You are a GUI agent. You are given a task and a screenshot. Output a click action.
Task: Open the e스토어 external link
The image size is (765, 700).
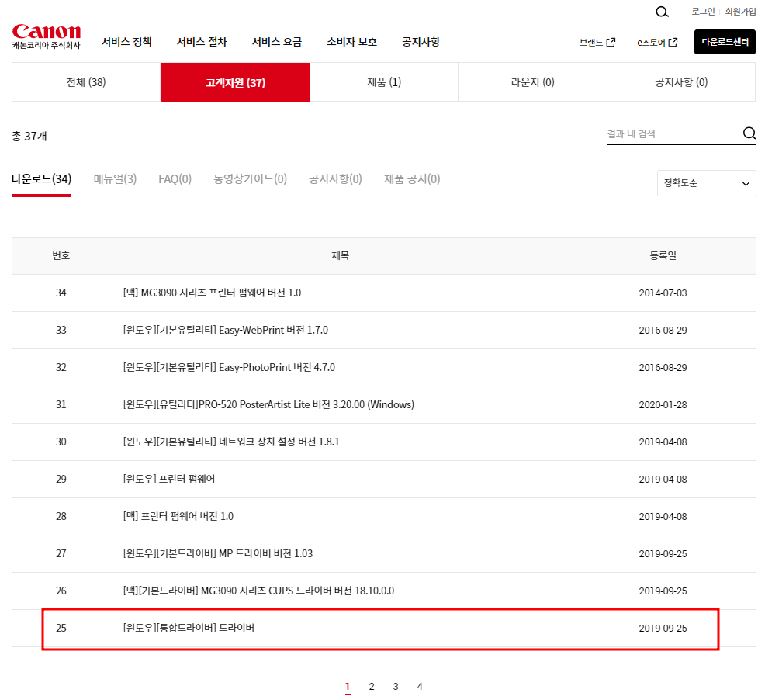coord(657,43)
